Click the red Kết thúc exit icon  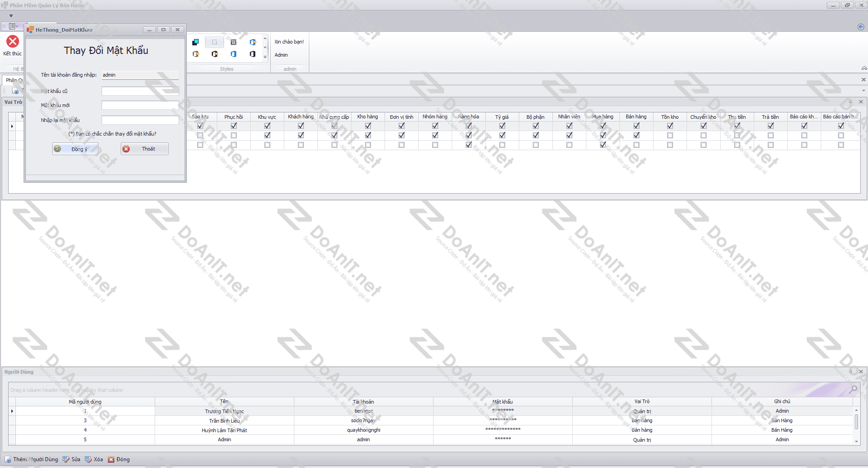pos(13,41)
